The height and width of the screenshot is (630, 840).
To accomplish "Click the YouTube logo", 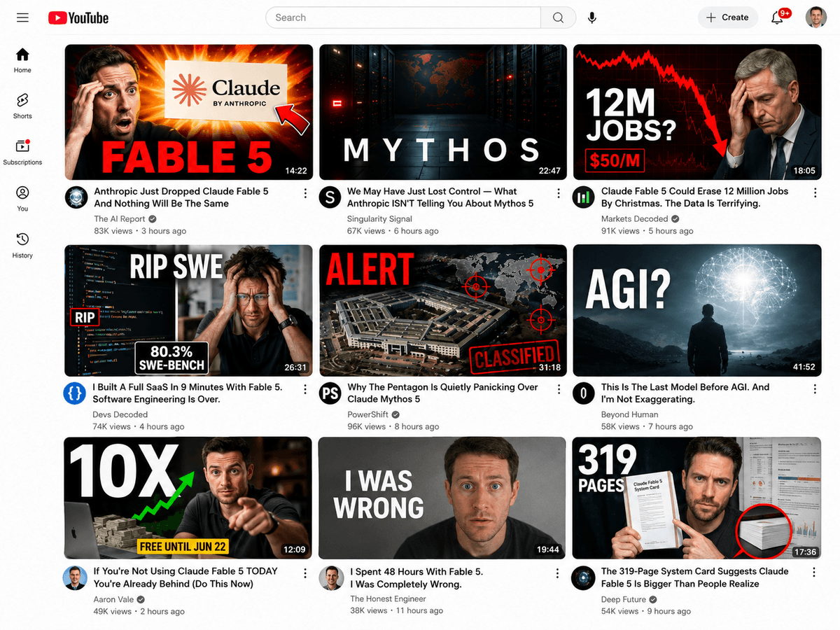I will pyautogui.click(x=78, y=17).
